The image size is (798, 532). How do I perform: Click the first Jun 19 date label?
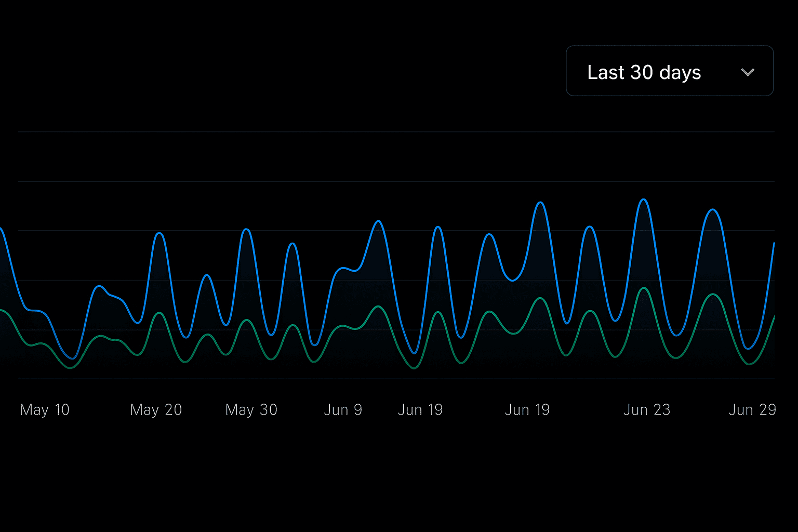(420, 410)
